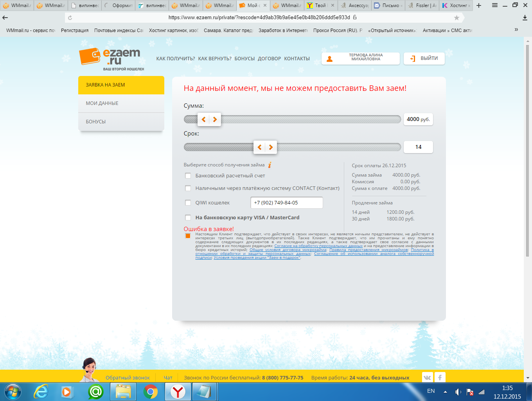Screen dimensions: 532x401
Task: Open Договор menu item
Action: [x=269, y=59]
